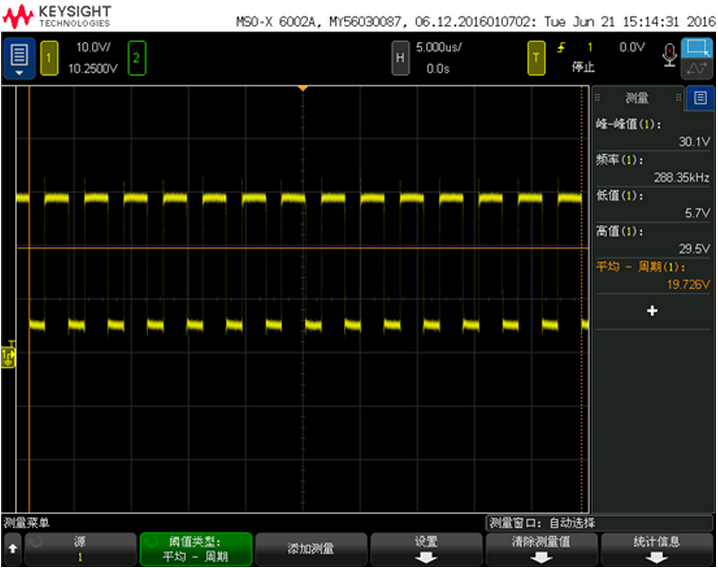Select the 峰-峰值(1) measurement entry
This screenshot has height=568, width=718.
(x=653, y=133)
